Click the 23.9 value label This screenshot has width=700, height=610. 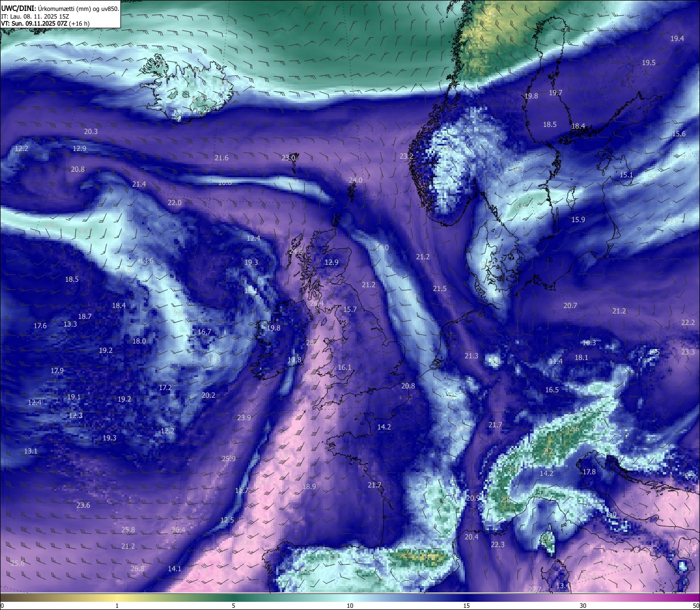244,418
